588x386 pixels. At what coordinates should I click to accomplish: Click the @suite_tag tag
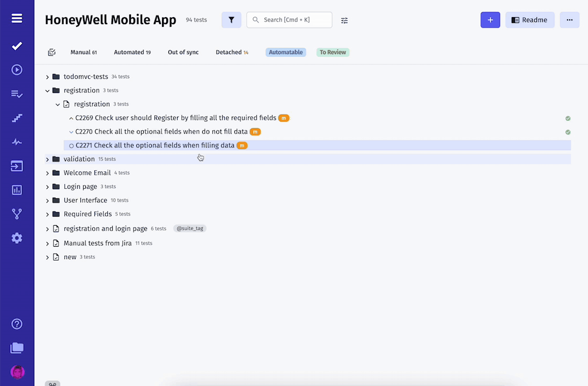[190, 228]
